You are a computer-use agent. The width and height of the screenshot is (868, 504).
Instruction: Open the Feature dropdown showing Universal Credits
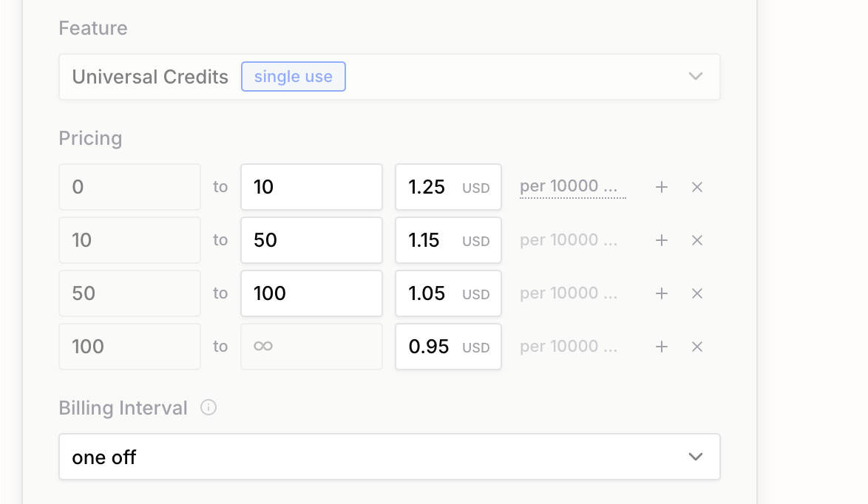pyautogui.click(x=389, y=77)
